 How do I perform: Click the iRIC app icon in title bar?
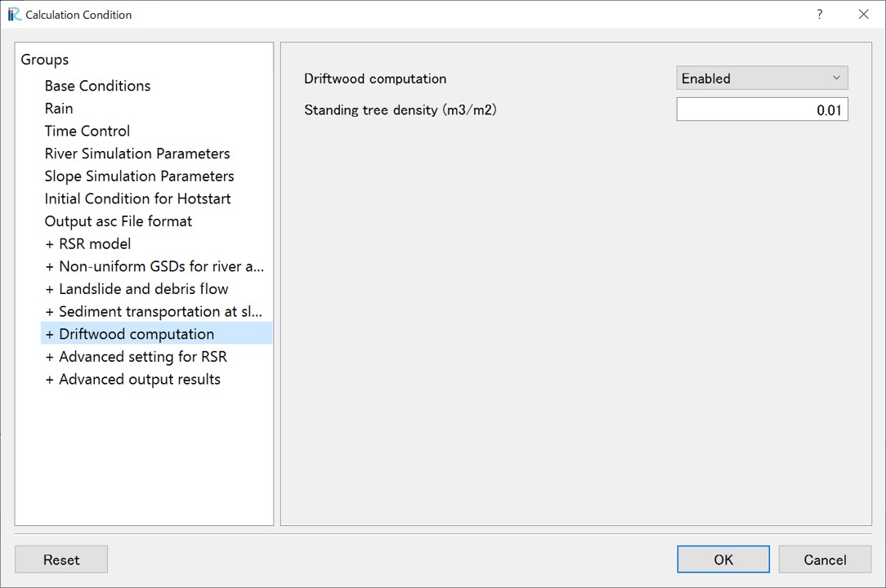(14, 14)
